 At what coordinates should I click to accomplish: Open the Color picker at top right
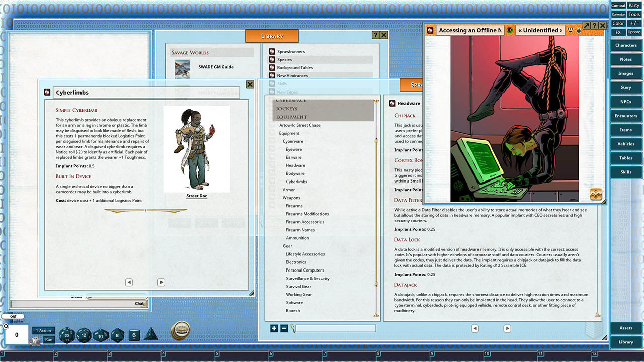(x=618, y=23)
